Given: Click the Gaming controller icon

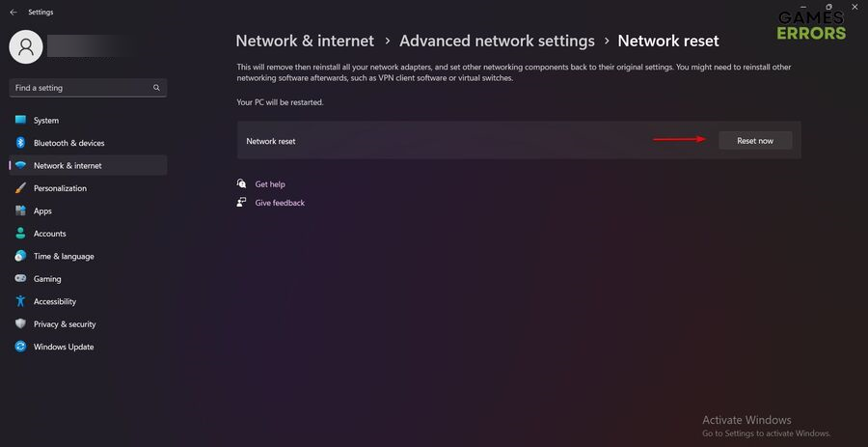Looking at the screenshot, I should pos(20,279).
